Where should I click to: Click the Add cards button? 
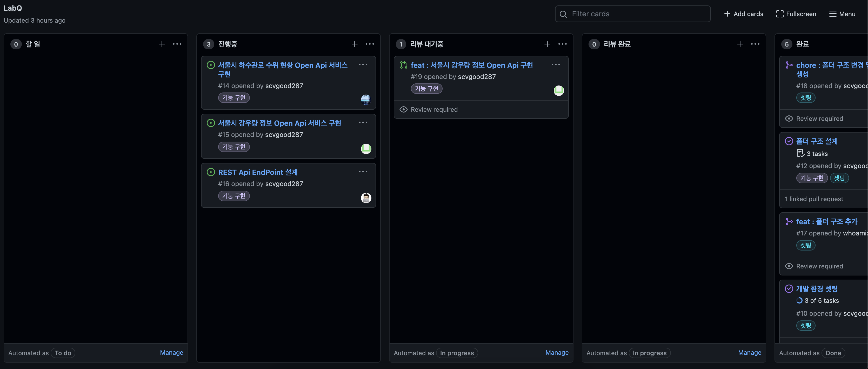[743, 14]
